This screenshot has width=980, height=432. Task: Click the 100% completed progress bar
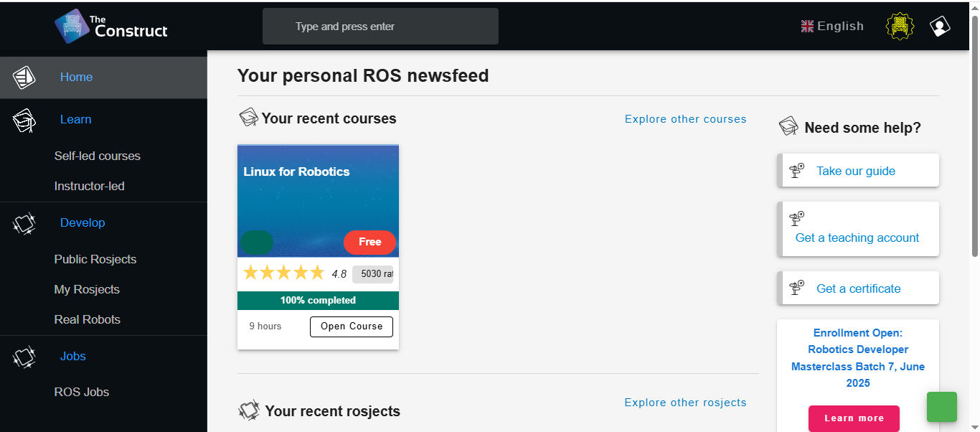(x=318, y=301)
